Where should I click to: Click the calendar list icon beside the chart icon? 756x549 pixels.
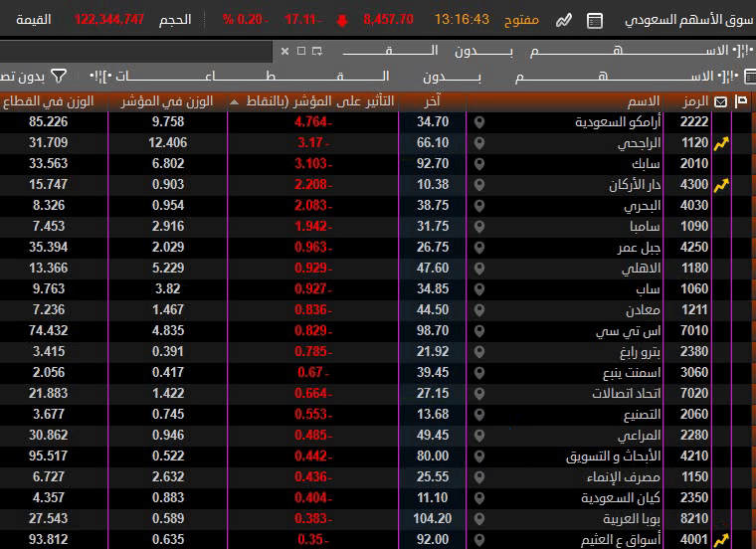pyautogui.click(x=594, y=20)
